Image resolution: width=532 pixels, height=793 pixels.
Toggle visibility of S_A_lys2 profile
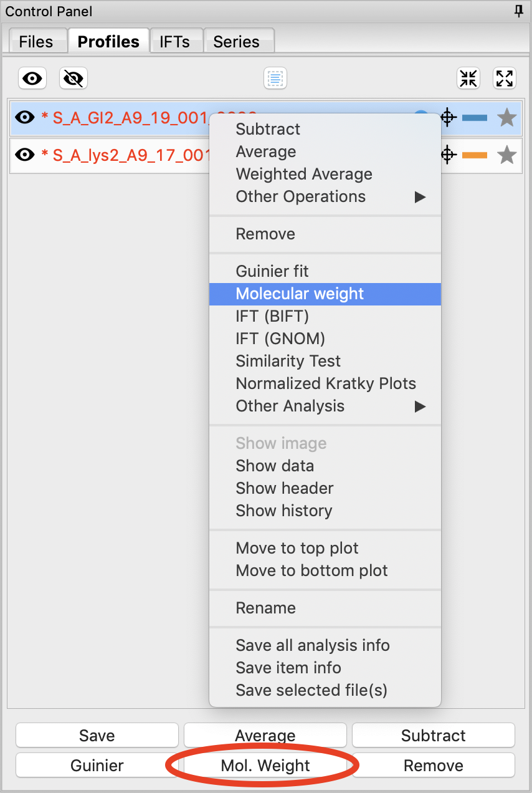(x=25, y=155)
